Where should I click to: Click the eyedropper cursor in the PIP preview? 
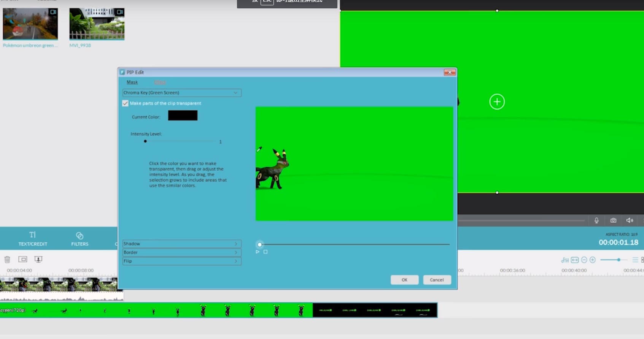click(259, 149)
